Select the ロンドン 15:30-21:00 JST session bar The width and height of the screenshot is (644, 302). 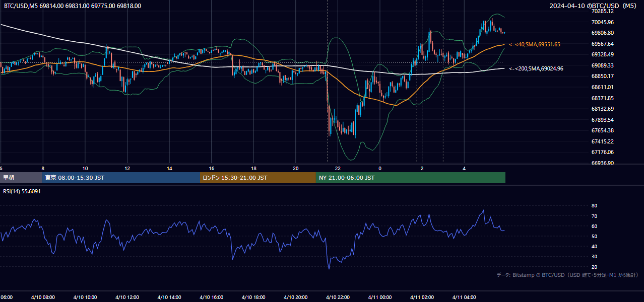pos(258,178)
